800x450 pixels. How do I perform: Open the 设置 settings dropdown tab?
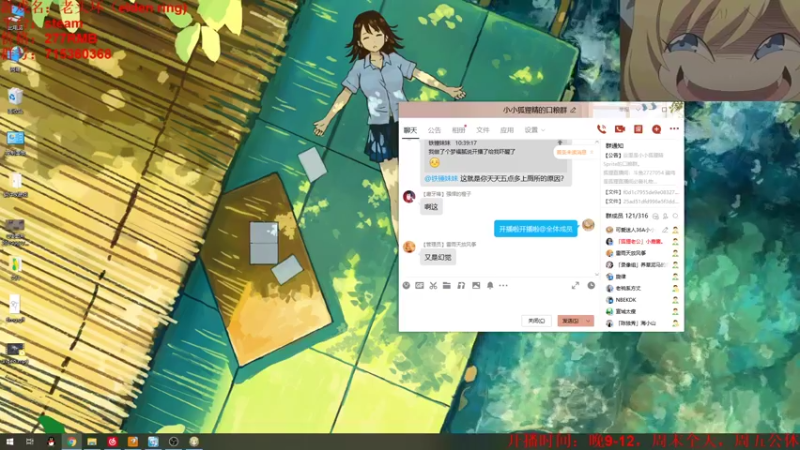534,130
